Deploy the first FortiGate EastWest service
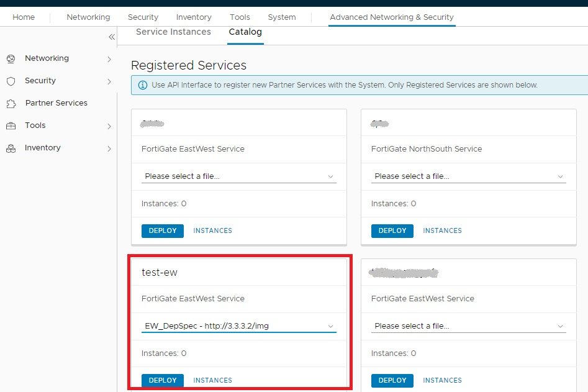 coord(163,230)
